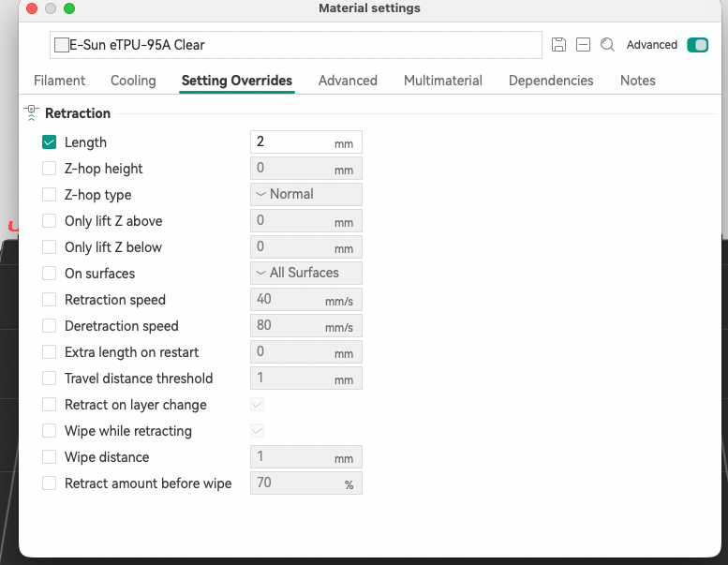Switch to the Cooling tab
Viewport: 728px width, 565px height.
133,81
